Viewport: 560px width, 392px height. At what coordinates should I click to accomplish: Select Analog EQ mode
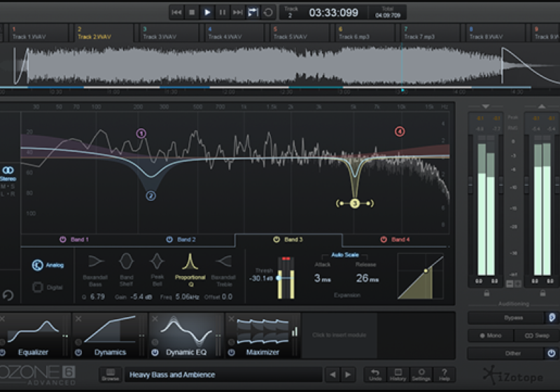[x=48, y=265]
